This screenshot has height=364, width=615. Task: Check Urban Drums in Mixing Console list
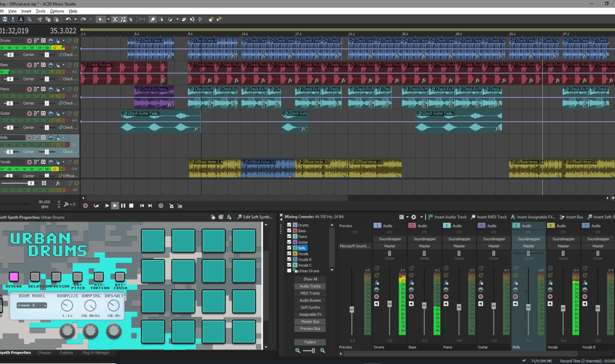(289, 270)
